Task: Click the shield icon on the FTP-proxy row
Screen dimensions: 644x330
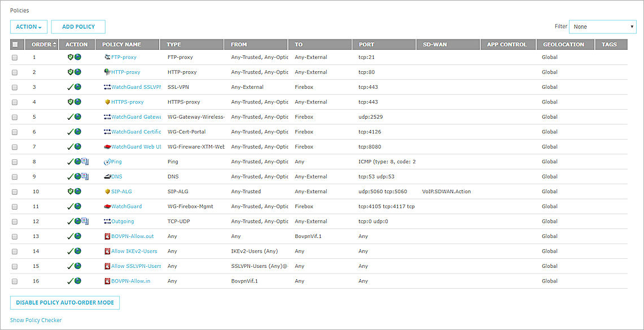Action: click(70, 57)
